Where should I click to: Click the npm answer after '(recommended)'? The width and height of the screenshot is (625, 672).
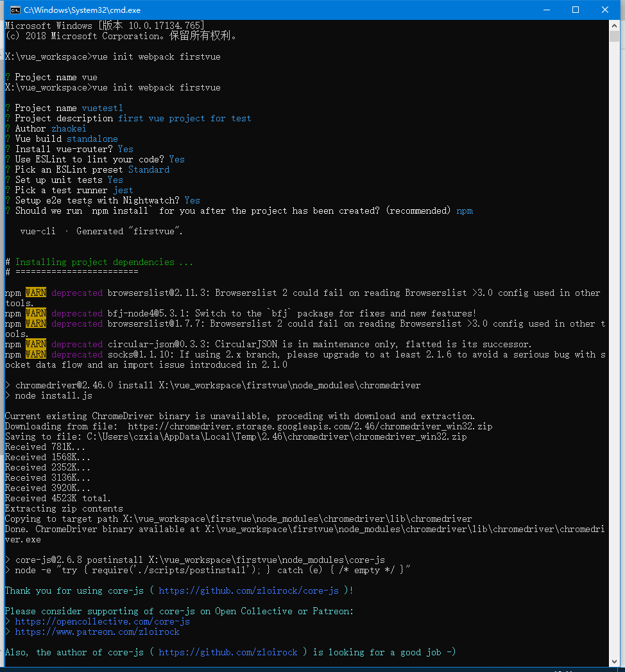pos(465,211)
